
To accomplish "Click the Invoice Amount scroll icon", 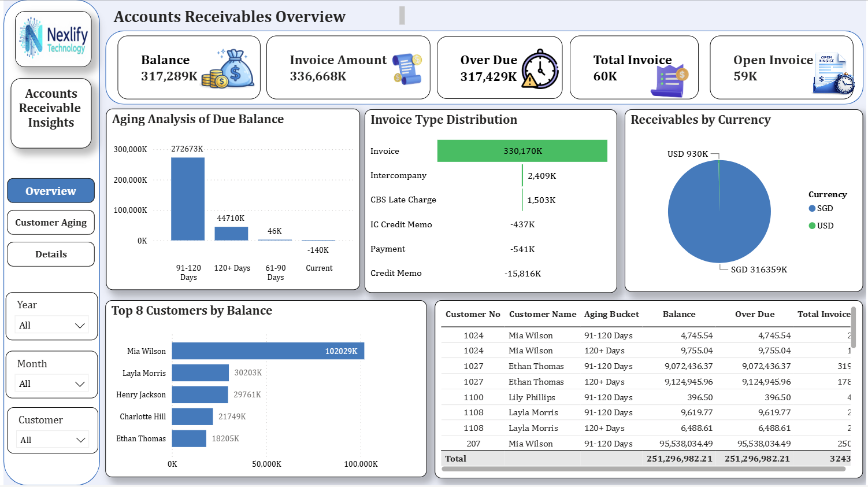I will coord(408,69).
